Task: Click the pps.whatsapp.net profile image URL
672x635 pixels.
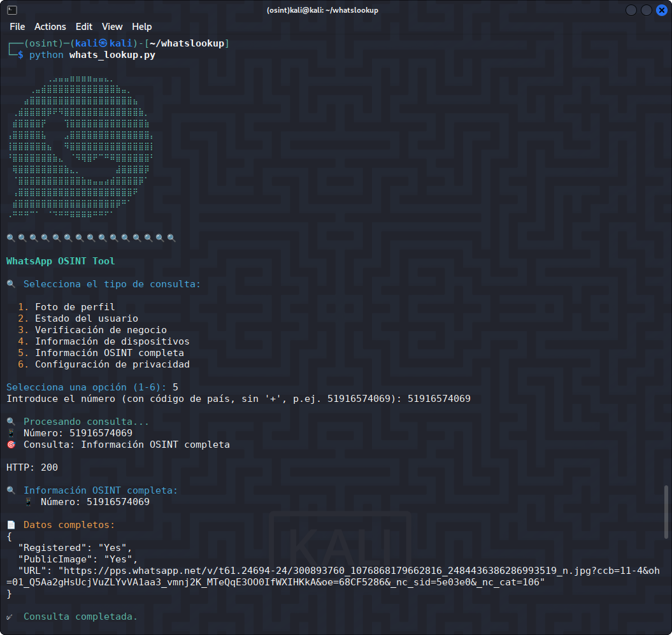Action: pyautogui.click(x=333, y=576)
